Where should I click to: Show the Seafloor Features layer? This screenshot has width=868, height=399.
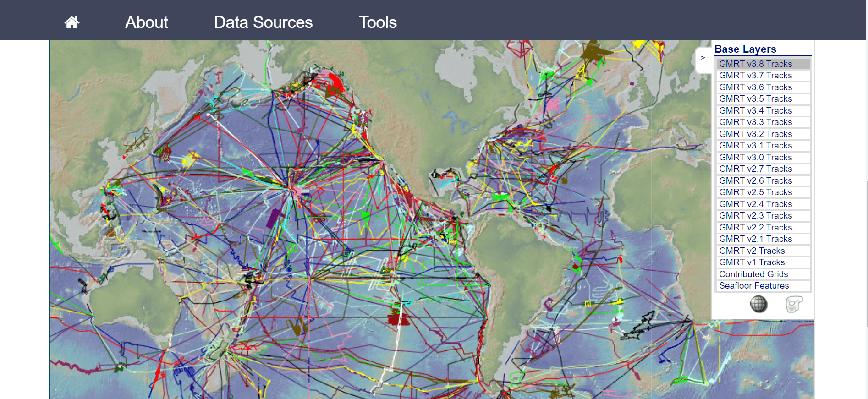coord(754,286)
